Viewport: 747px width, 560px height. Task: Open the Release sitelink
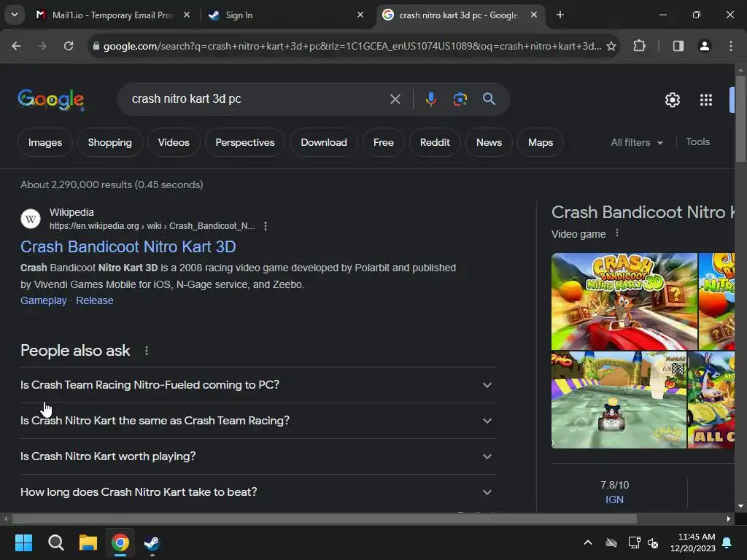coord(95,300)
